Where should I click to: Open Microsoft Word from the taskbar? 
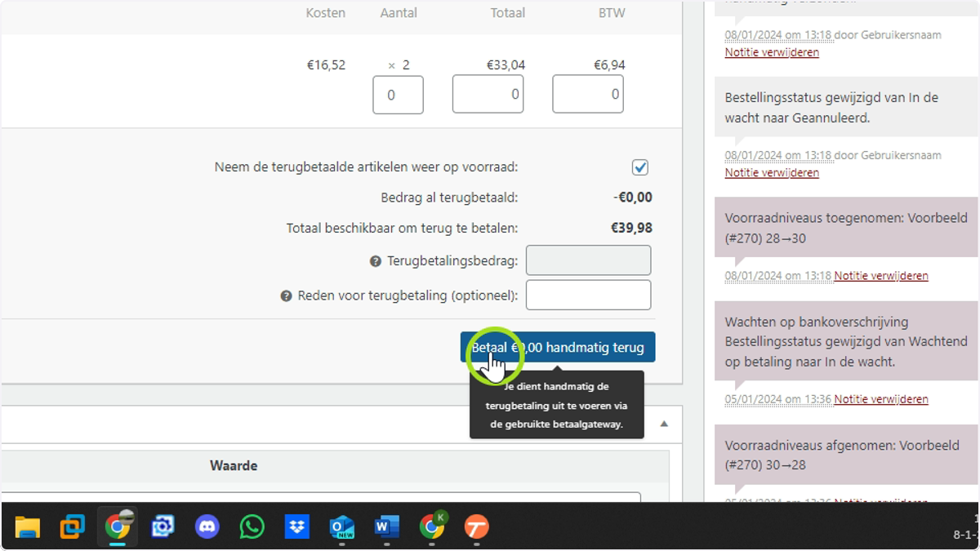pyautogui.click(x=386, y=527)
